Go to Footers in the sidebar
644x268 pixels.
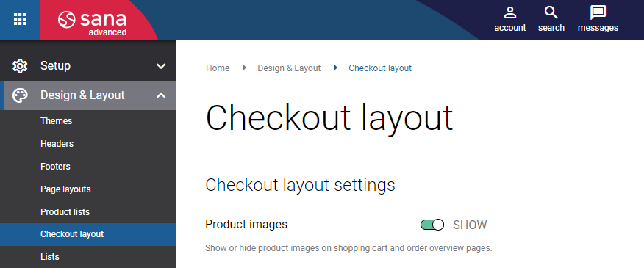55,167
